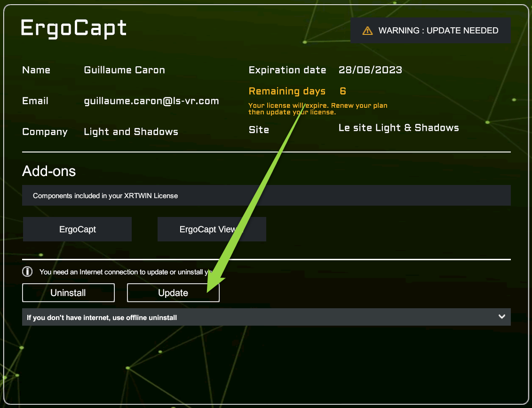Select the ErgoCapt add-on button
532x408 pixels.
[x=77, y=229]
